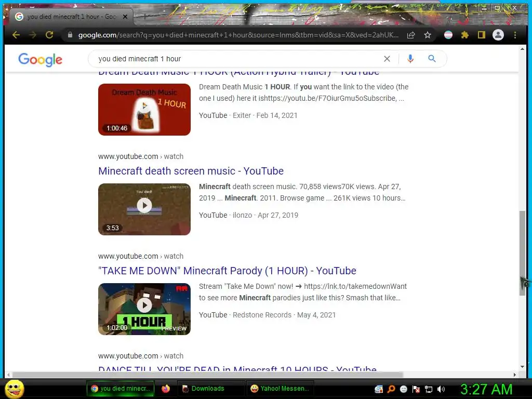Viewport: 532px width, 399px height.
Task: Open network connection tray icon
Action: pos(429,389)
